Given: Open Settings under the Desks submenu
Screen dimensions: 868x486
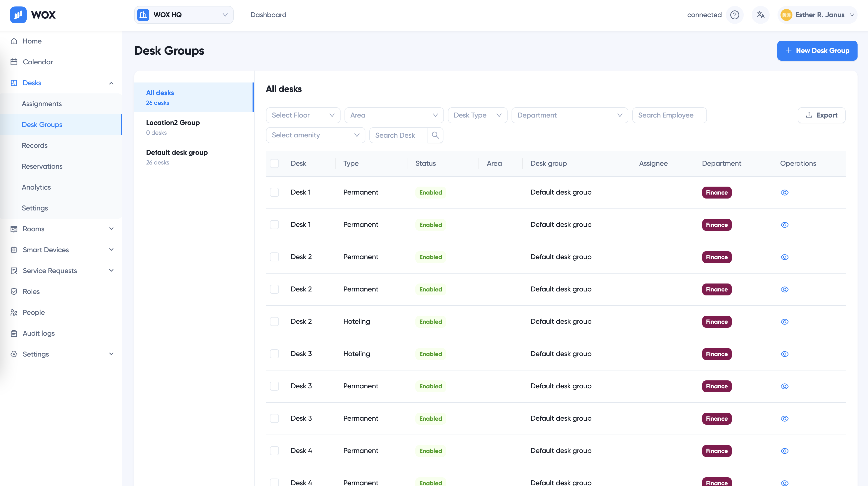Looking at the screenshot, I should tap(35, 208).
